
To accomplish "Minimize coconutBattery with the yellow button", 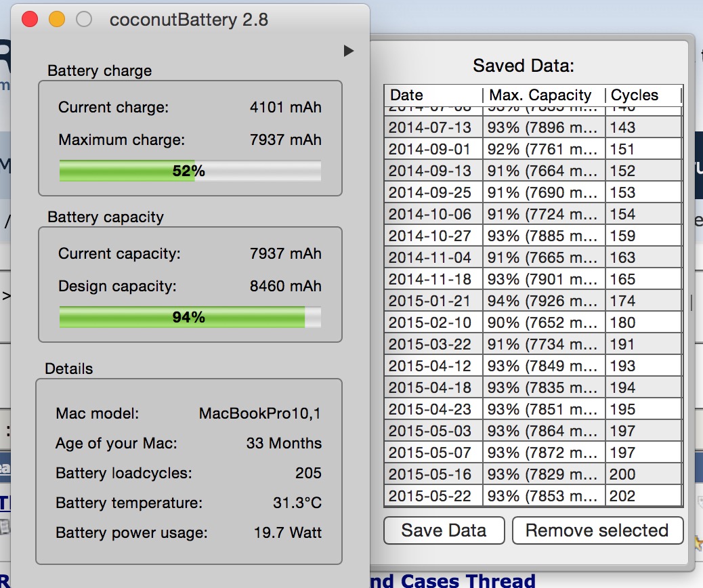I will click(57, 19).
